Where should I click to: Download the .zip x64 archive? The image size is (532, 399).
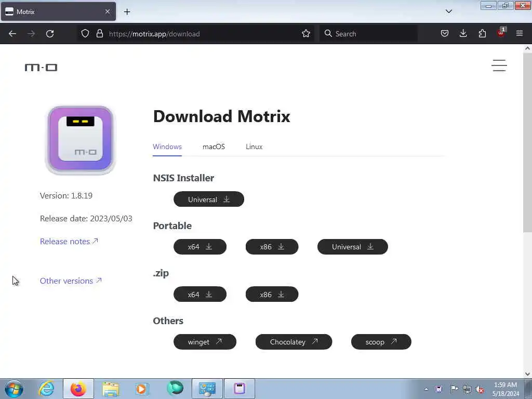(x=200, y=294)
